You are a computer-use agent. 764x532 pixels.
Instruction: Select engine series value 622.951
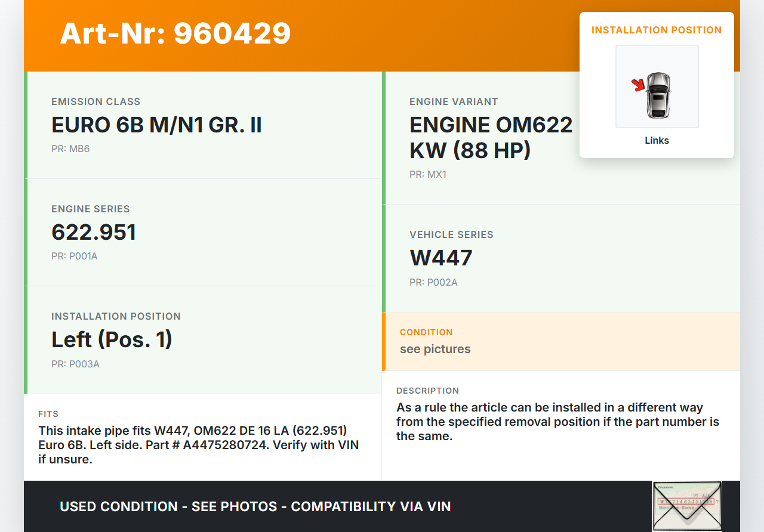click(x=94, y=232)
